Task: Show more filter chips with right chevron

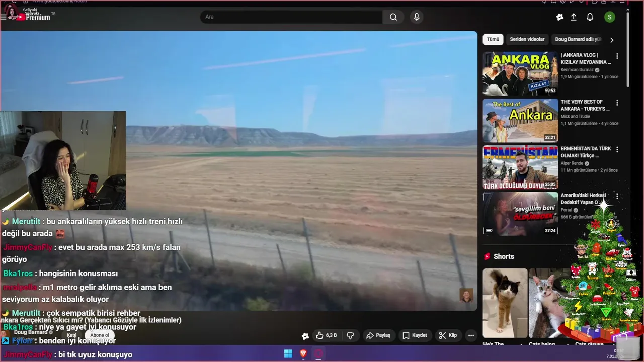Action: (x=612, y=40)
